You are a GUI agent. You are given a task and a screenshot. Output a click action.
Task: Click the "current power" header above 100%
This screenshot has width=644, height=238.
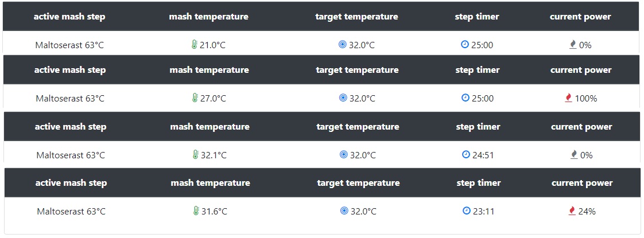[x=581, y=70]
